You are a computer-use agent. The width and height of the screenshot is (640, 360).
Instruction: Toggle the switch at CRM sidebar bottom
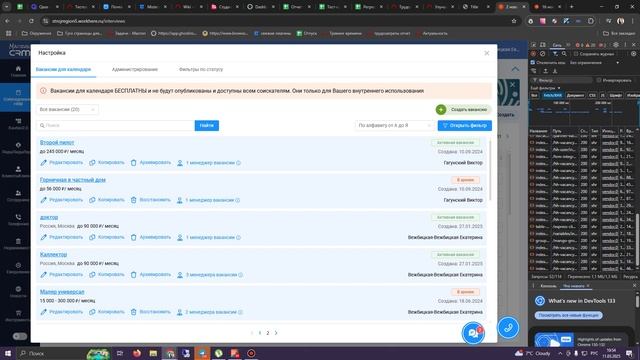(20, 336)
